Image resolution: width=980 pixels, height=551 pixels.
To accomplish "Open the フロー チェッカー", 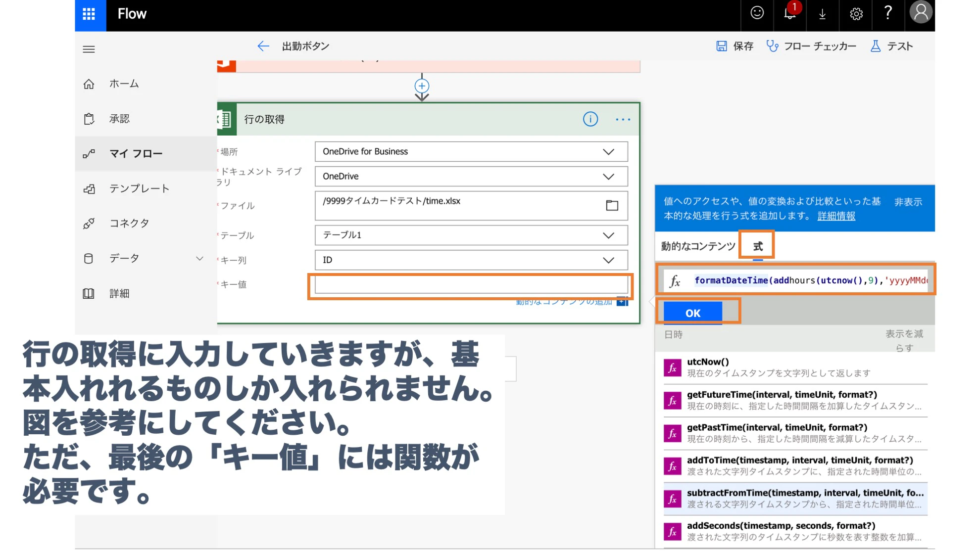I will click(811, 46).
